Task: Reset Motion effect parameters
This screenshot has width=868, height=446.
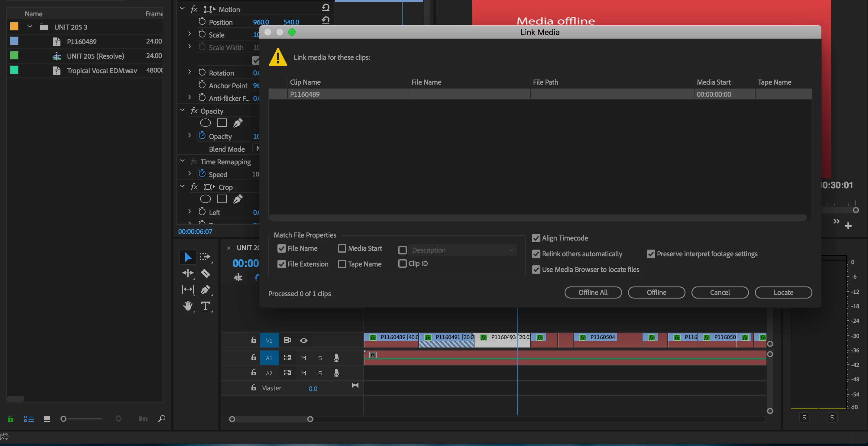Action: point(325,8)
